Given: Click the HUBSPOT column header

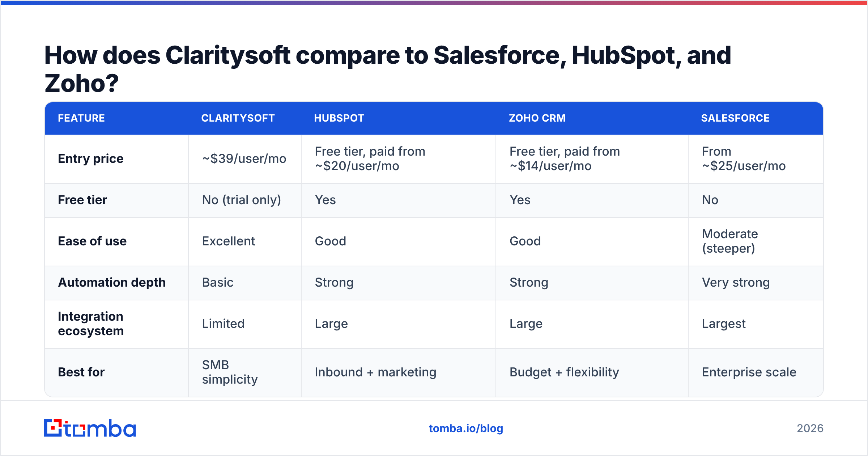Looking at the screenshot, I should tap(339, 118).
